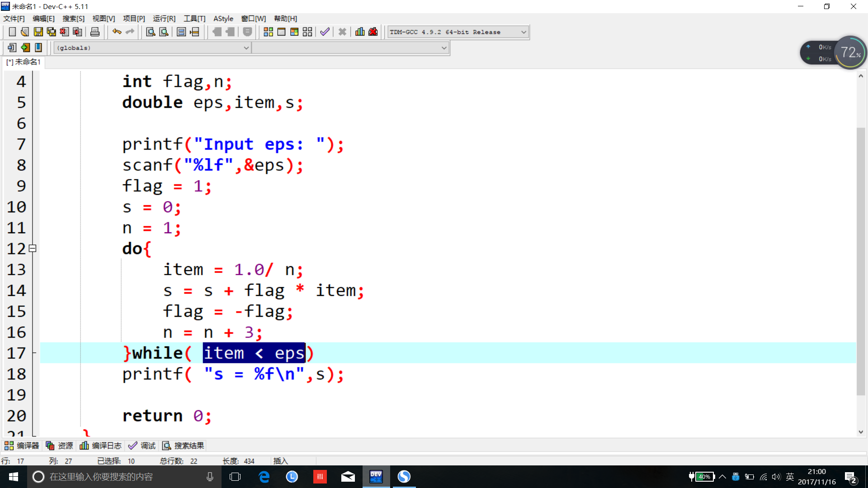Image resolution: width=868 pixels, height=488 pixels.
Task: Select the [*] 未命名1 editor tab
Action: click(x=24, y=62)
